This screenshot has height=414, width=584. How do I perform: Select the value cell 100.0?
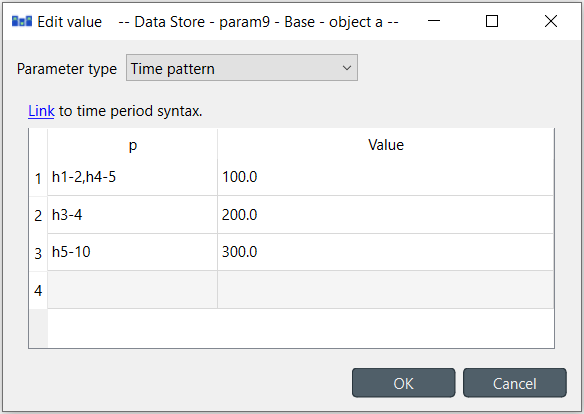pos(385,177)
